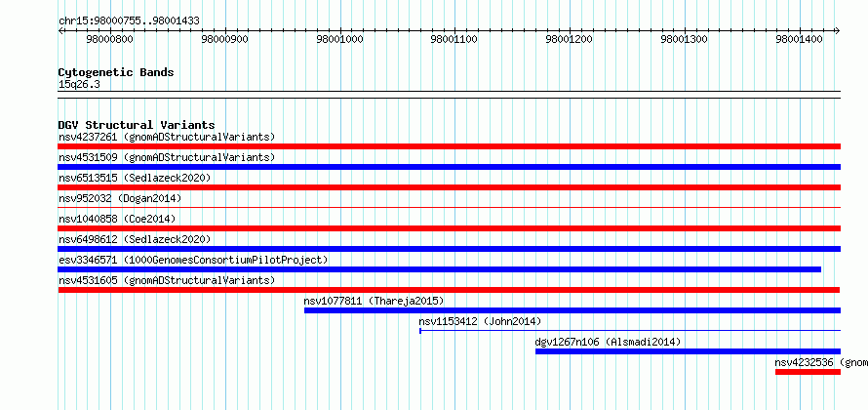Click the nsv1040858 (Coe2014) label

117,219
